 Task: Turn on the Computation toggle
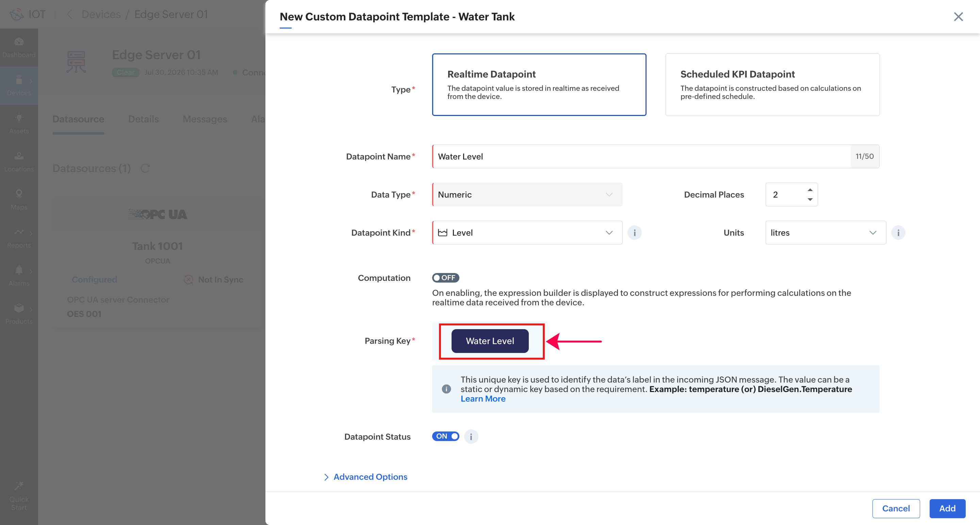coord(445,277)
